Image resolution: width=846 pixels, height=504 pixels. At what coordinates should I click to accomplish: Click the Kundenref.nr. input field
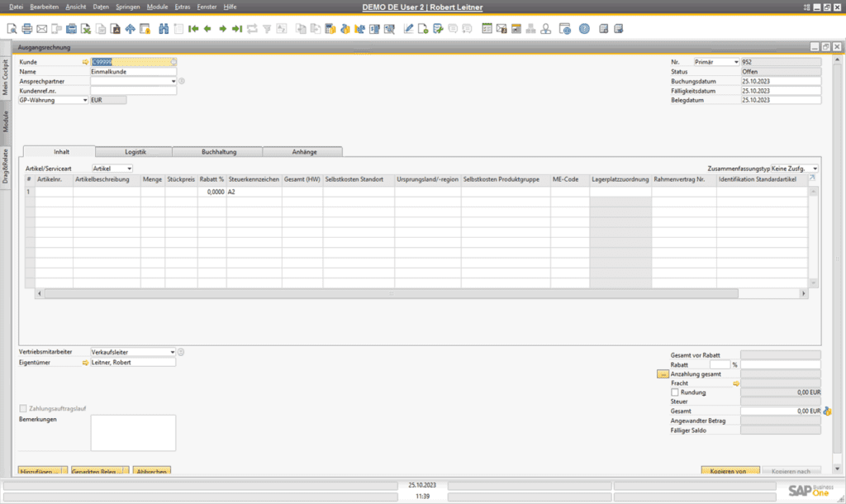point(133,91)
